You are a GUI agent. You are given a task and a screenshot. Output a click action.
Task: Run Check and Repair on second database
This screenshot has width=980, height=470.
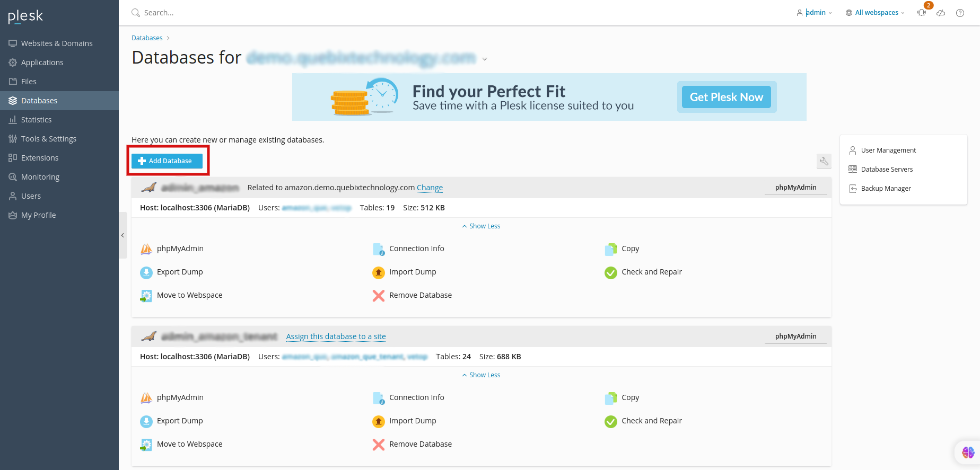click(643, 421)
